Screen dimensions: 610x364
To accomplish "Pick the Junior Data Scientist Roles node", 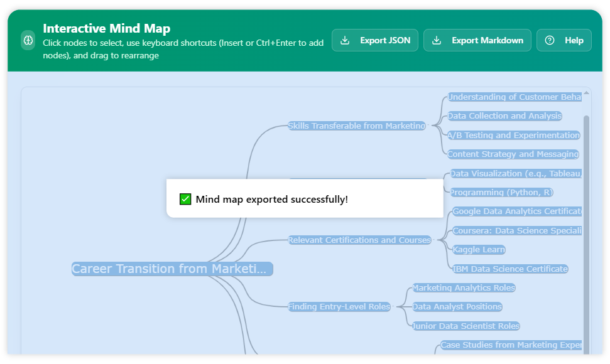I will tap(466, 326).
